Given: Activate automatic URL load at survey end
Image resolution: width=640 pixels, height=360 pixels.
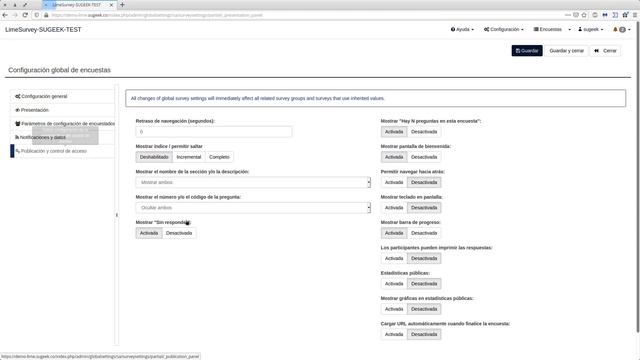Looking at the screenshot, I should 394,334.
